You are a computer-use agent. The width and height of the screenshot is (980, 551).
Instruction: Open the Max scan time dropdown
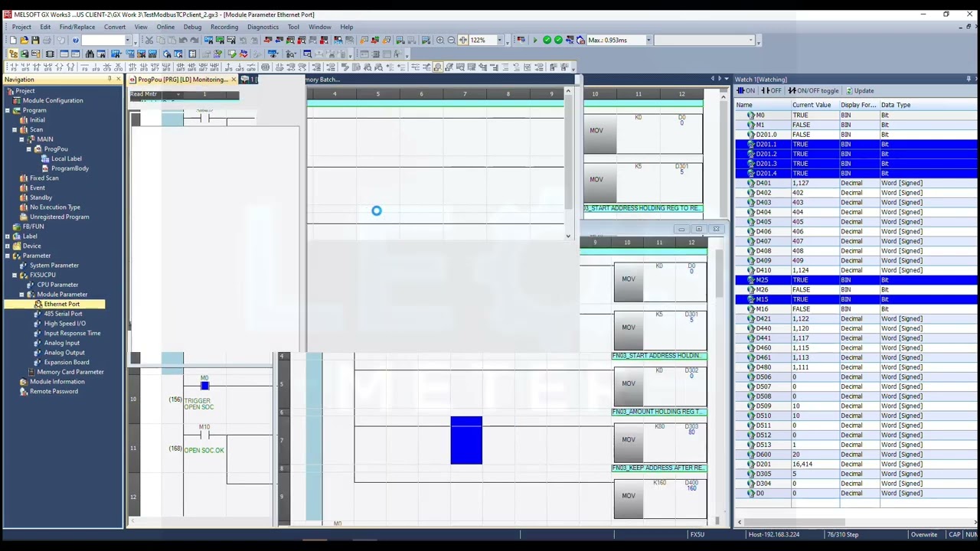click(648, 41)
